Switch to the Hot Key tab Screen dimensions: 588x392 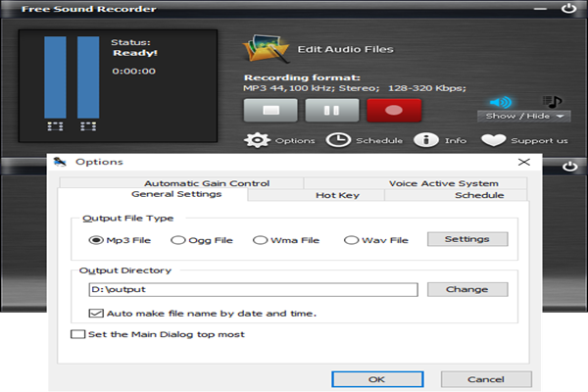(335, 195)
